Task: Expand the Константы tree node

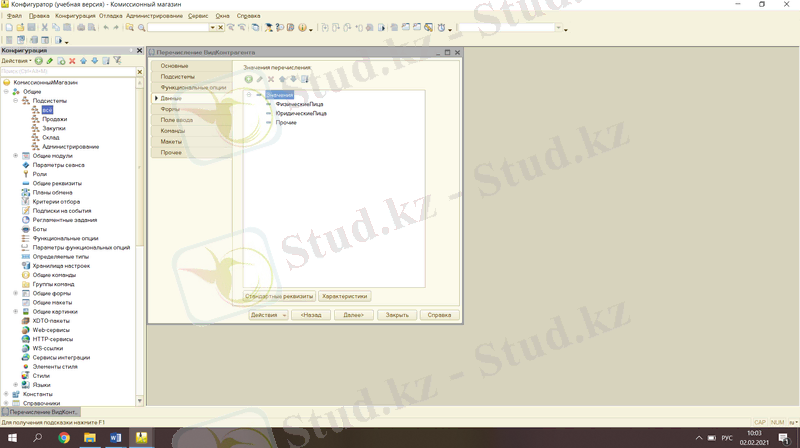Action: point(6,394)
